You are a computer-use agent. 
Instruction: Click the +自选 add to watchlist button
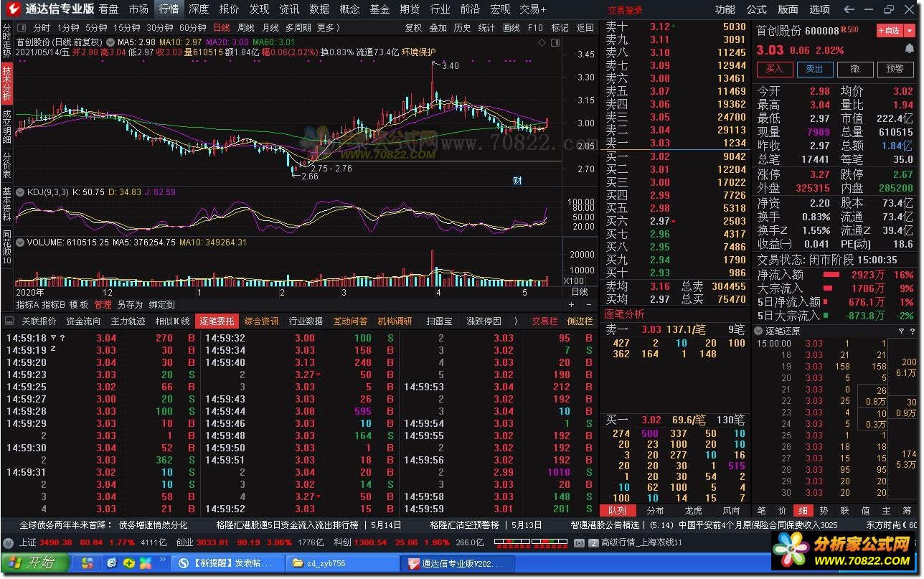click(890, 31)
